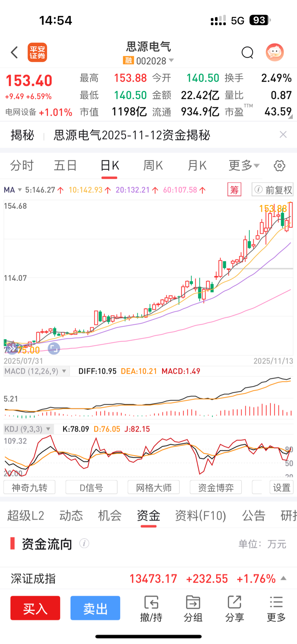Viewport: 297px width, 644px height.
Task: Open indicator 设置 button
Action: pyautogui.click(x=282, y=487)
